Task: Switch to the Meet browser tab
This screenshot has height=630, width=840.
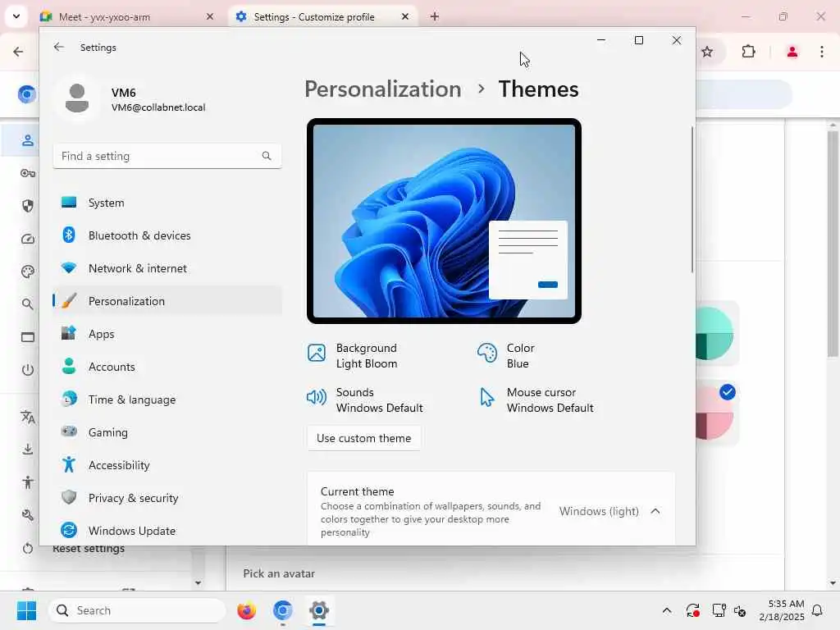Action: [127, 16]
